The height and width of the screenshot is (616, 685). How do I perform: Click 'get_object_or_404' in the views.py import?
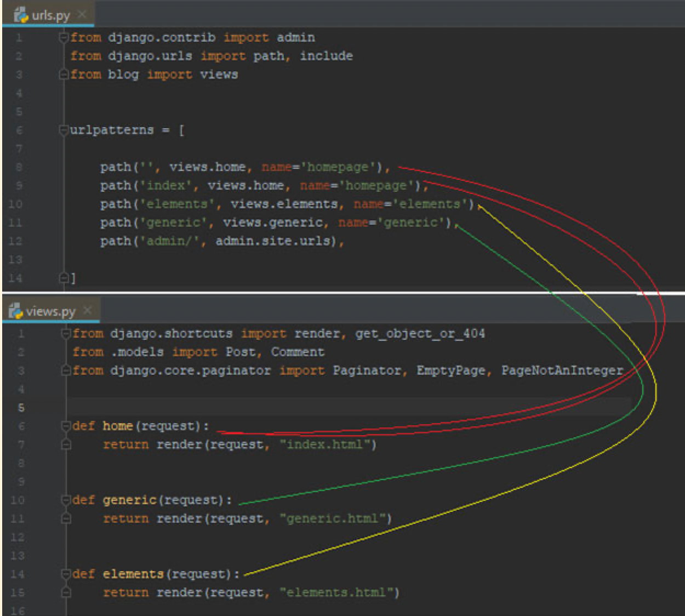(420, 334)
